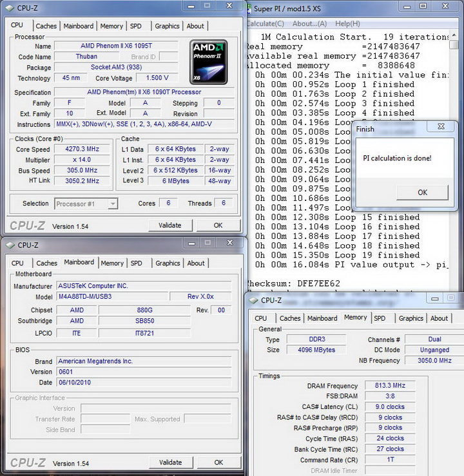Viewport: 464px width, 476px height.
Task: Click the Checksum: DFE7EE62 line
Action: 293,283
